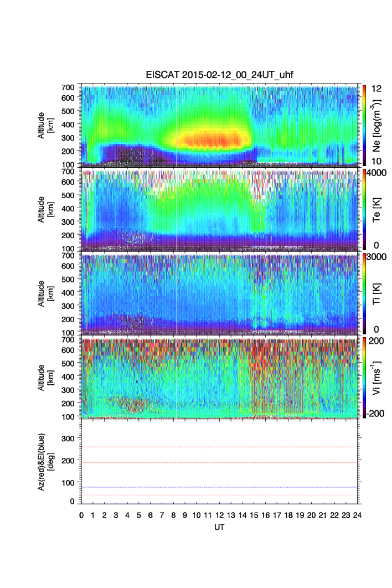Click the 3000 value on Ti colorbar
The height and width of the screenshot is (588, 392).
click(x=376, y=256)
